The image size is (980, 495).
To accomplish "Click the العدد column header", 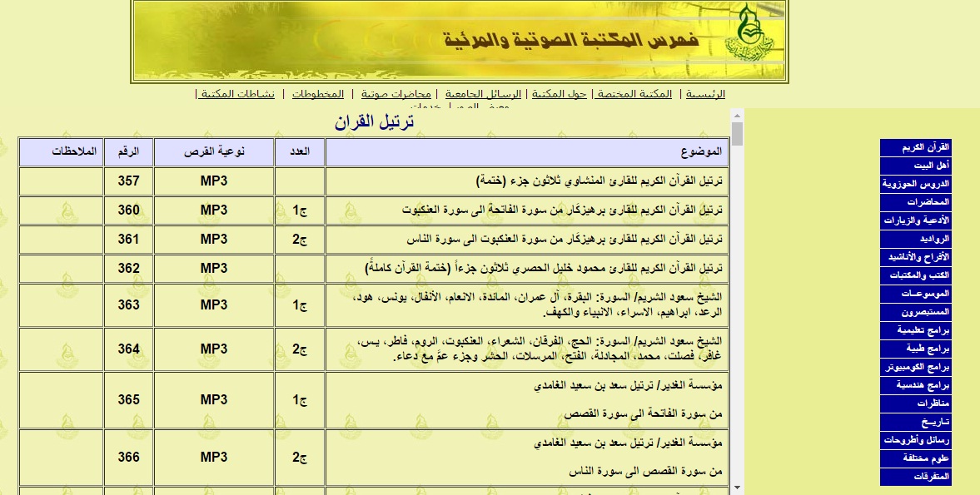I will coord(300,151).
